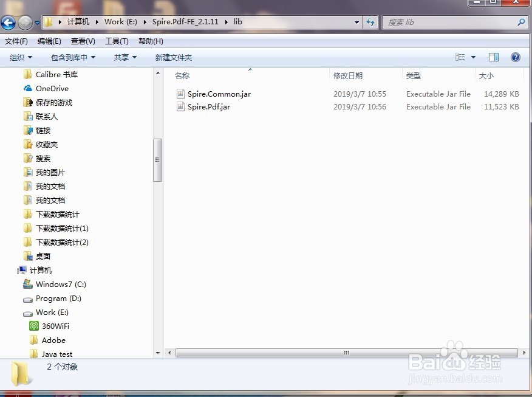Viewport: 532px width, 397px height.
Task: Open Program (D:) drive icon
Action: point(28,299)
